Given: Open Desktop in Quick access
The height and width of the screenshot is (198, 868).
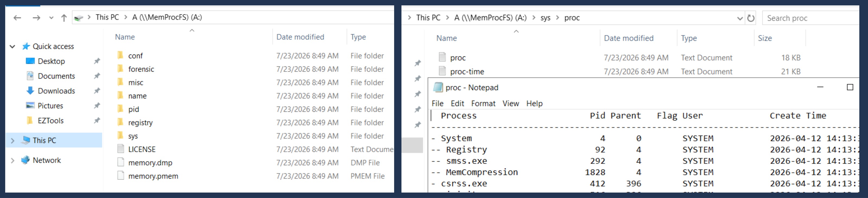Looking at the screenshot, I should point(51,61).
